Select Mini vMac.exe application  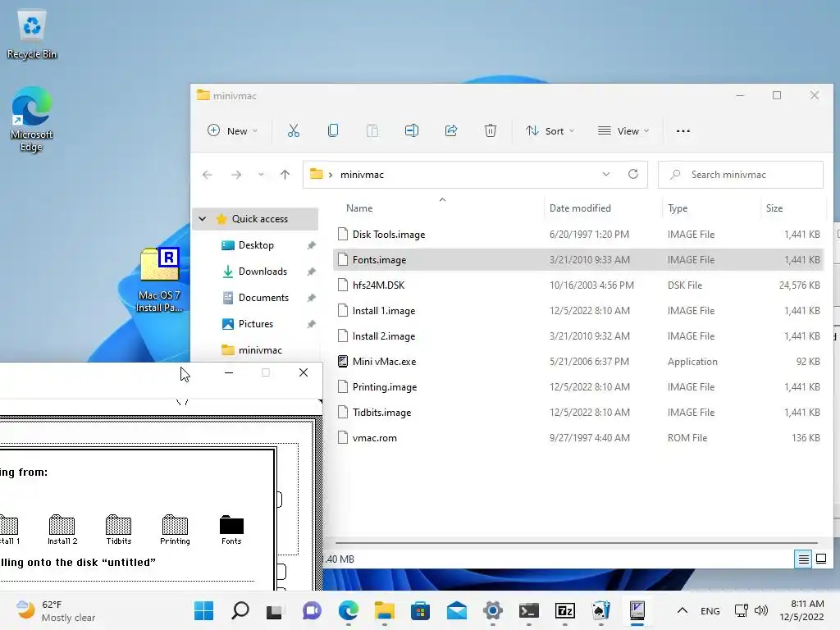pyautogui.click(x=578, y=362)
